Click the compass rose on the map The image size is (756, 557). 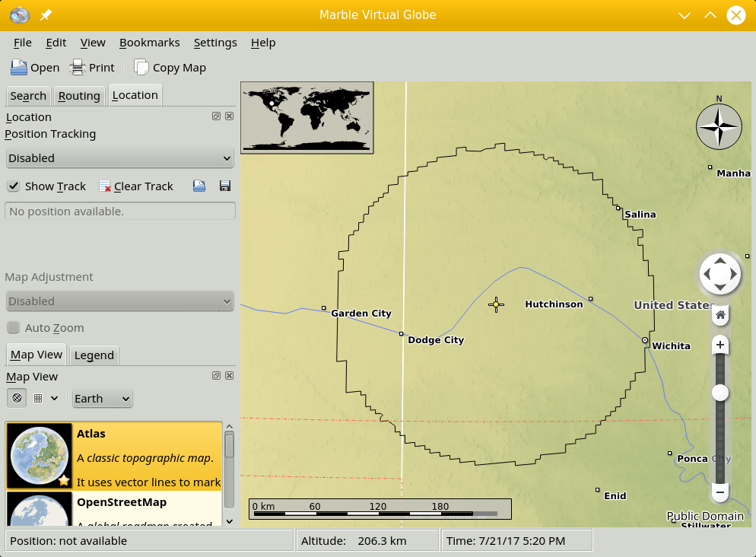[x=719, y=127]
